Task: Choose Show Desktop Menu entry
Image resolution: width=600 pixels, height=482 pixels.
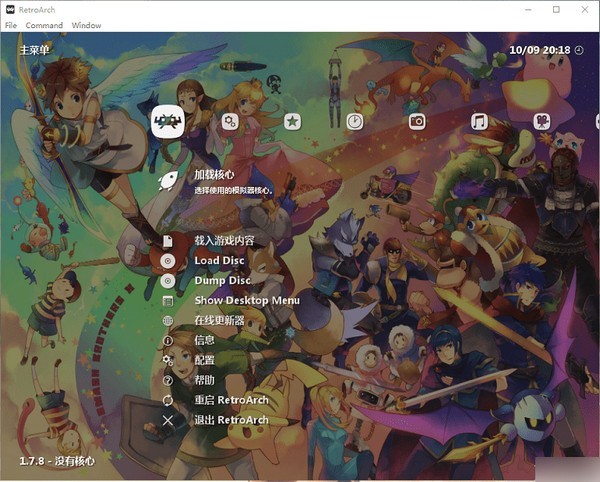Action: [x=247, y=300]
